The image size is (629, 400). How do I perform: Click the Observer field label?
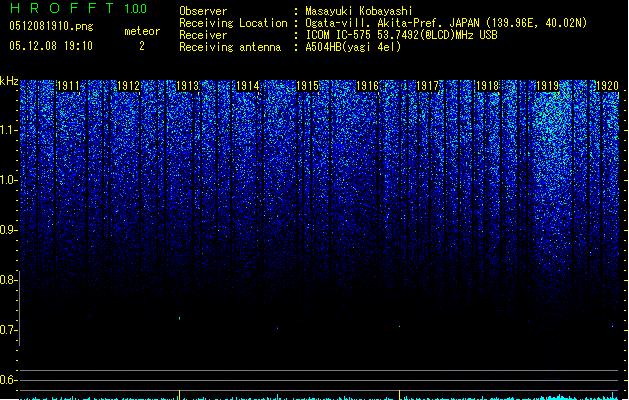pos(203,11)
